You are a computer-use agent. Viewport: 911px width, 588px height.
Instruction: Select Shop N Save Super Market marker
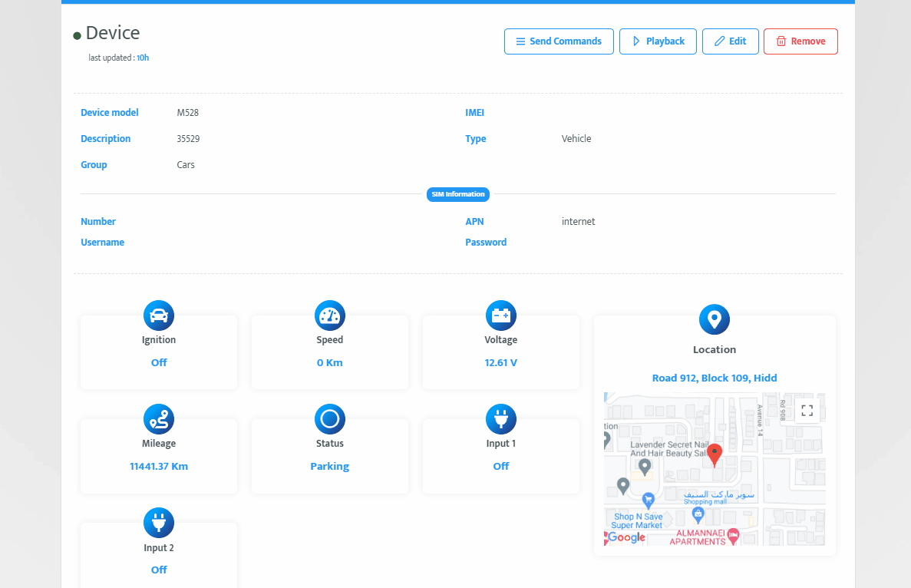(x=649, y=500)
